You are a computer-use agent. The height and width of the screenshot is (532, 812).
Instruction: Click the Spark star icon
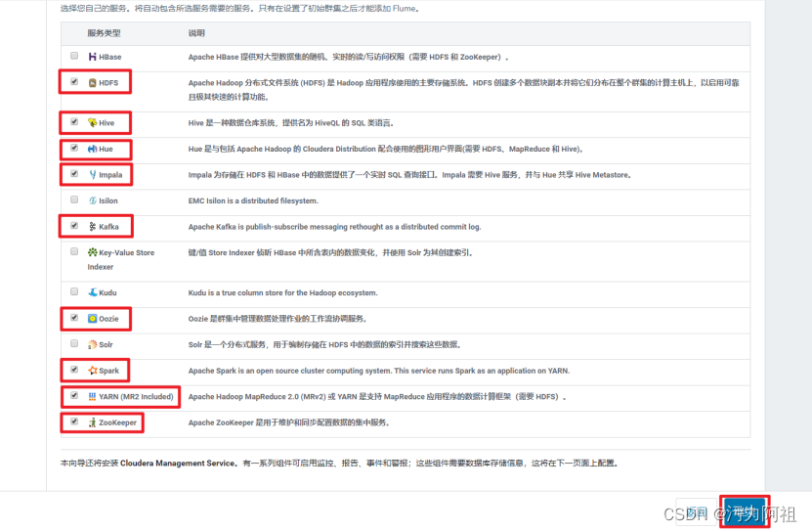(92, 371)
